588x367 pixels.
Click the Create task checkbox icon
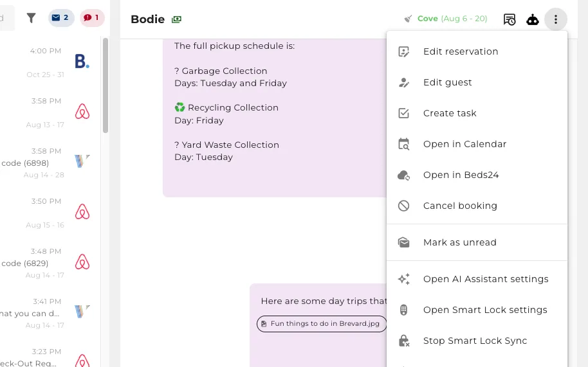[403, 113]
